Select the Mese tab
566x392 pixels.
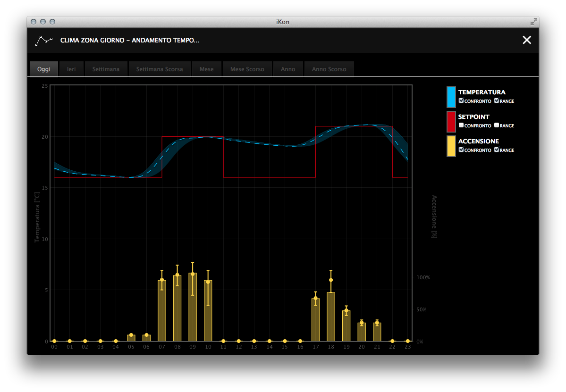click(206, 69)
